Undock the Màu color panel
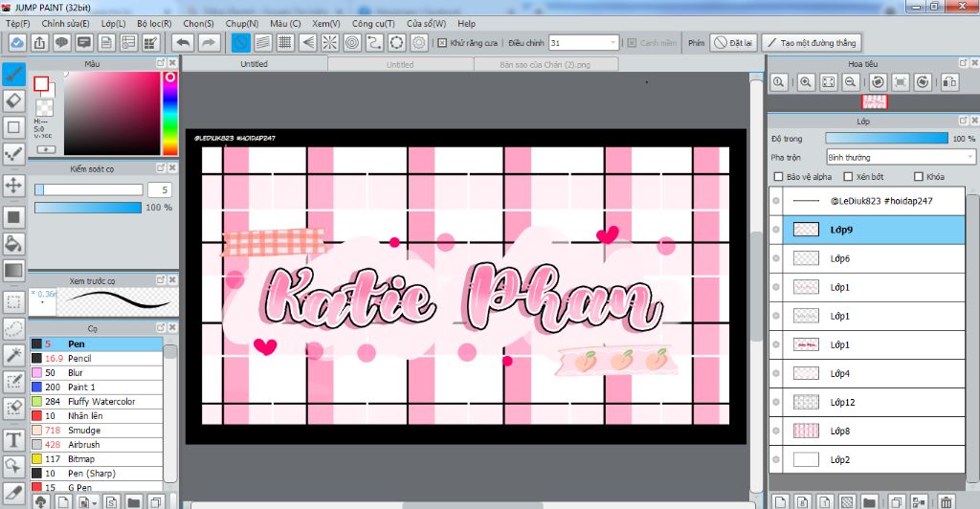 (161, 63)
